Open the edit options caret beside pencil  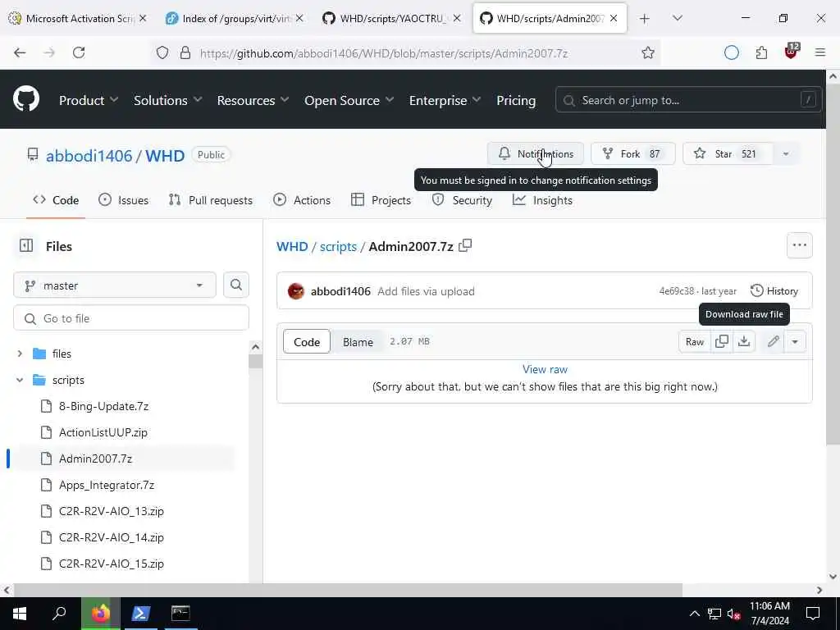tap(795, 341)
